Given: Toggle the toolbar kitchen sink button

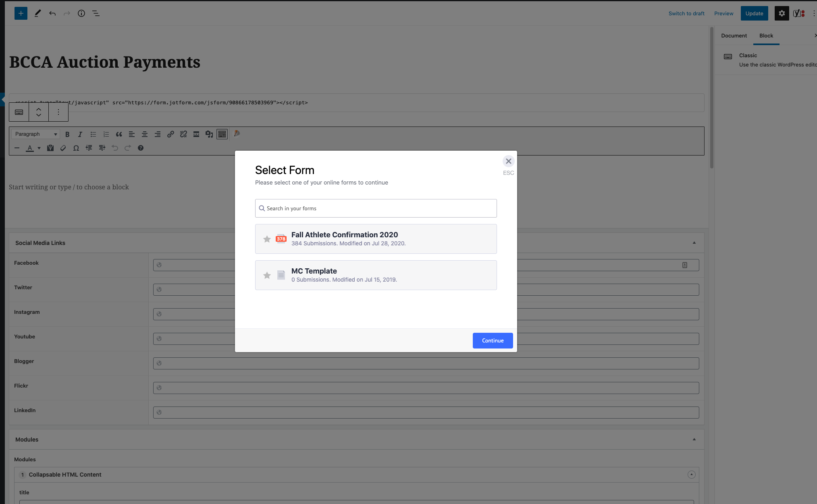Looking at the screenshot, I should [x=222, y=134].
